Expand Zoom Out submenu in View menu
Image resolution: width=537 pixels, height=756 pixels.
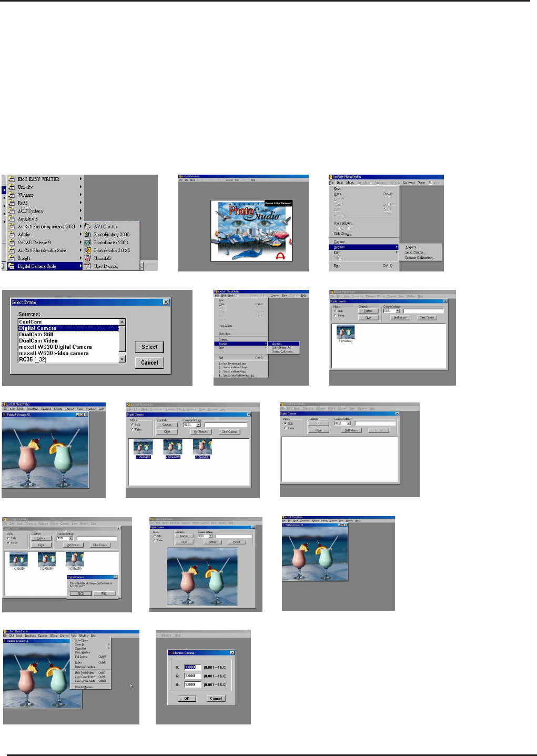pyautogui.click(x=90, y=649)
